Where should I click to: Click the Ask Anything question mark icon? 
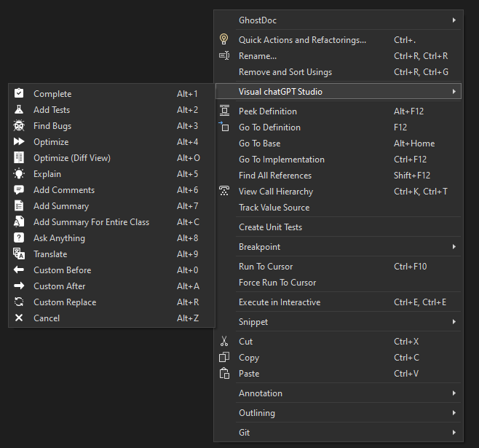click(x=19, y=237)
